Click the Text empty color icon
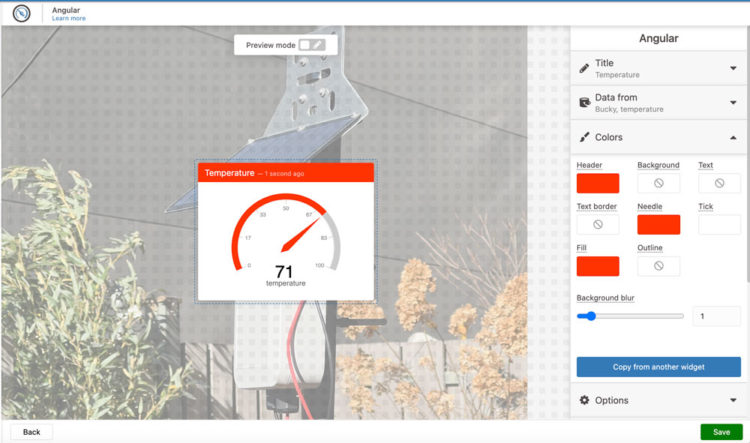The height and width of the screenshot is (443, 750). 719,183
